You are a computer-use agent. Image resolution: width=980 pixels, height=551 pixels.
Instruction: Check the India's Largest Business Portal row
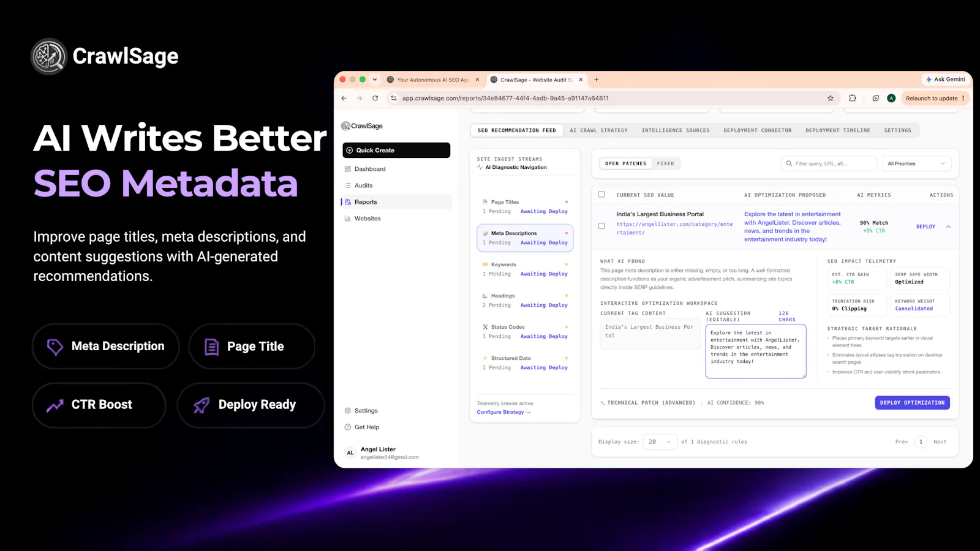pyautogui.click(x=601, y=226)
